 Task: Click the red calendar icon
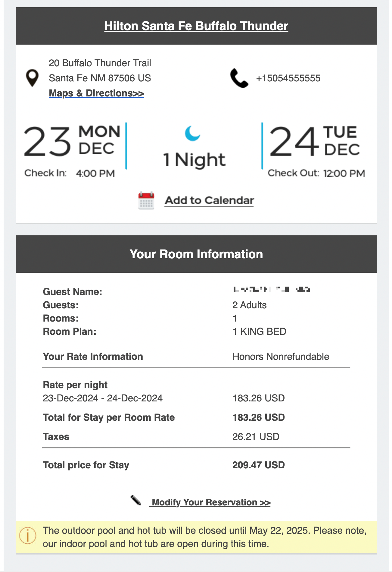pyautogui.click(x=146, y=200)
